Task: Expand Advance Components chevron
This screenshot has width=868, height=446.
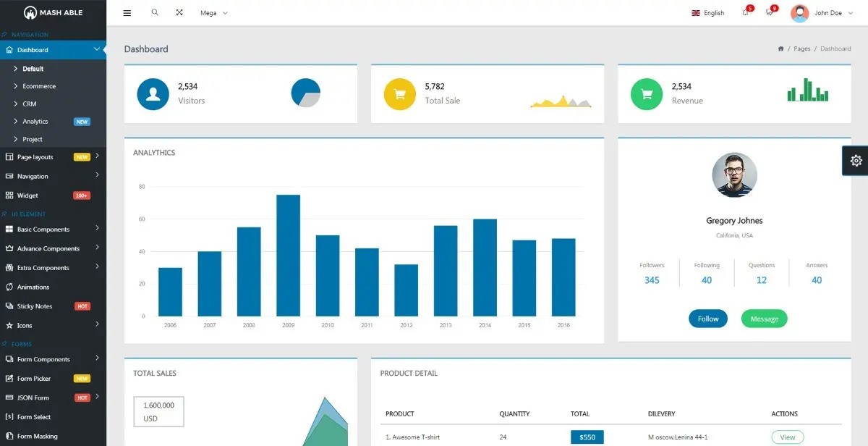Action: 97,248
